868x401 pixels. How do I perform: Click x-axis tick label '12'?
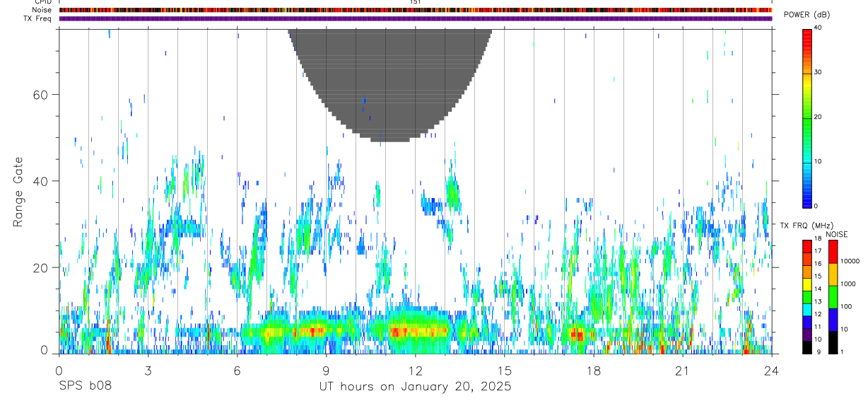[415, 370]
